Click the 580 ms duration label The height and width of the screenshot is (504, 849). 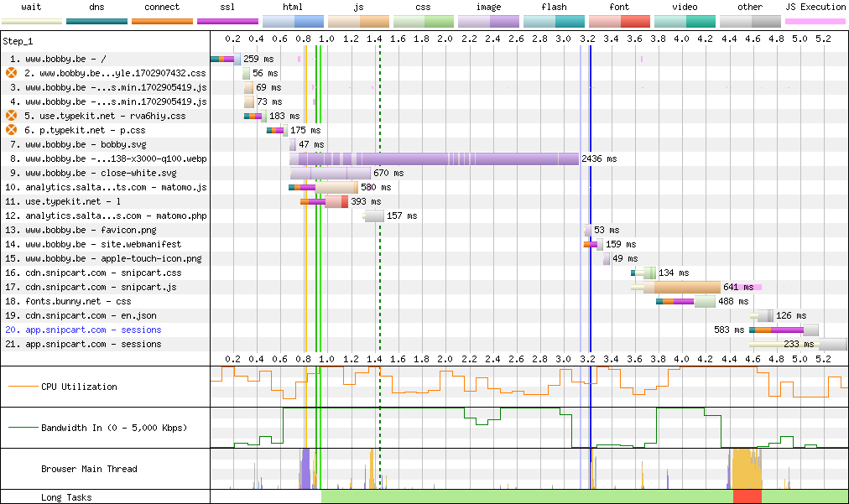click(377, 187)
